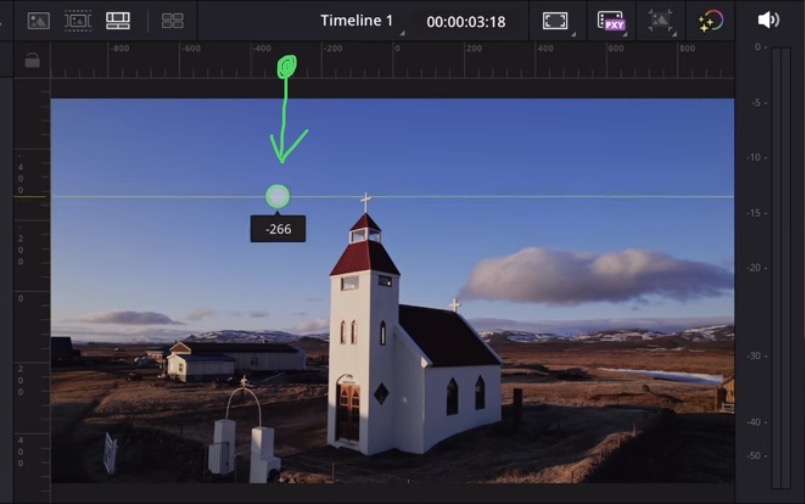Click ruler mark labeled 200
805x504 pixels.
coord(474,49)
